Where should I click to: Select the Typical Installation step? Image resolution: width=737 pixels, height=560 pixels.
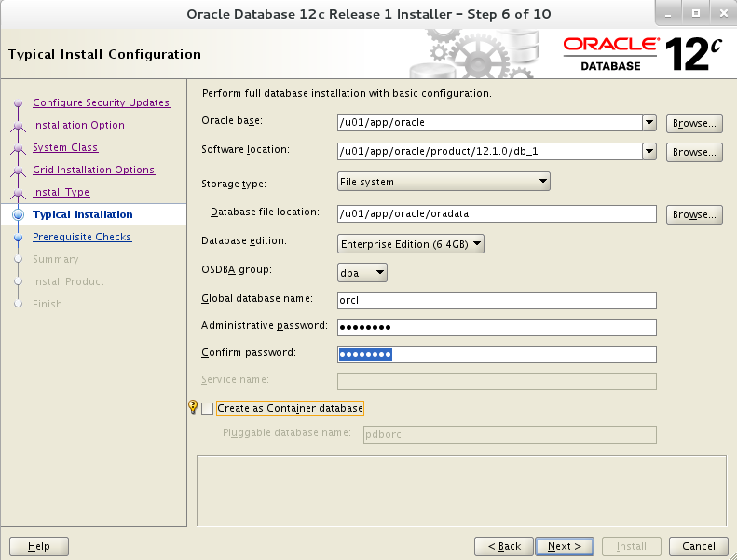pyautogui.click(x=83, y=214)
